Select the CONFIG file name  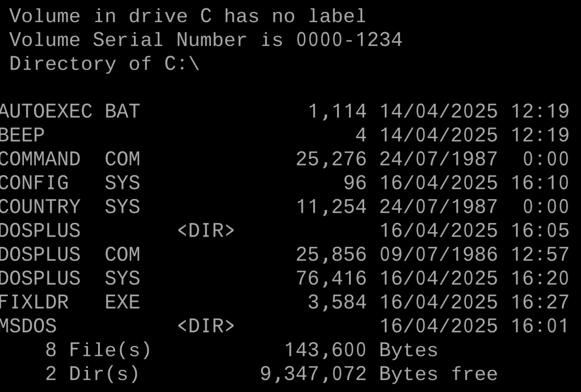[x=34, y=183]
